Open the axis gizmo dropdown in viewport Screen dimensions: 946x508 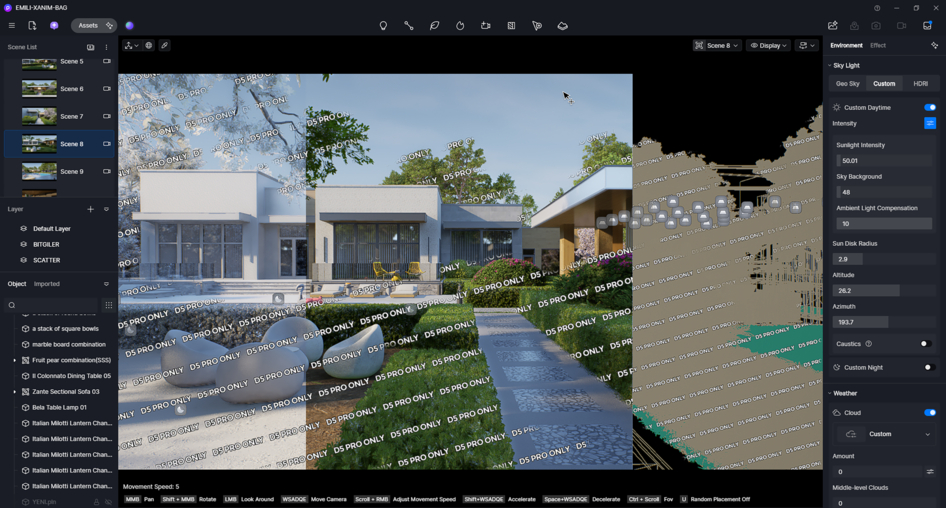[131, 45]
